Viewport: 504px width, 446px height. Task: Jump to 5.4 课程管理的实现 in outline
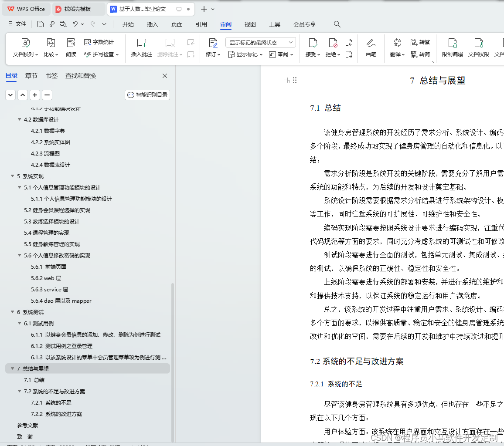pyautogui.click(x=47, y=233)
